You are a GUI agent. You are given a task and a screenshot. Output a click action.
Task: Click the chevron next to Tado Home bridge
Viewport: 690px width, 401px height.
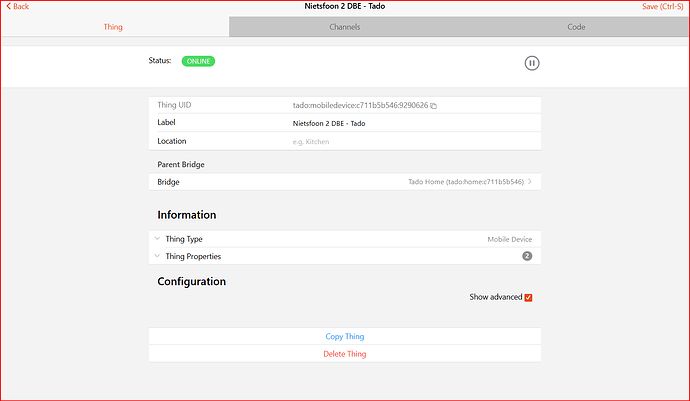[529, 182]
